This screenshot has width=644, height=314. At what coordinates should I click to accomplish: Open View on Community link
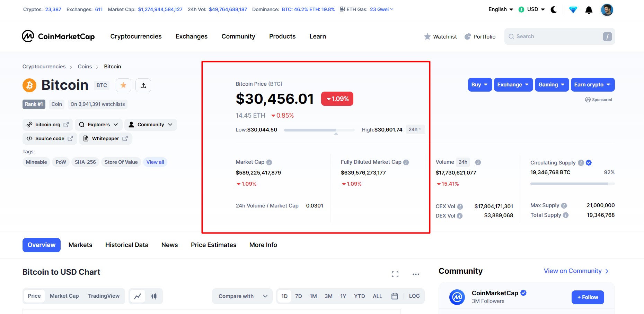point(576,271)
